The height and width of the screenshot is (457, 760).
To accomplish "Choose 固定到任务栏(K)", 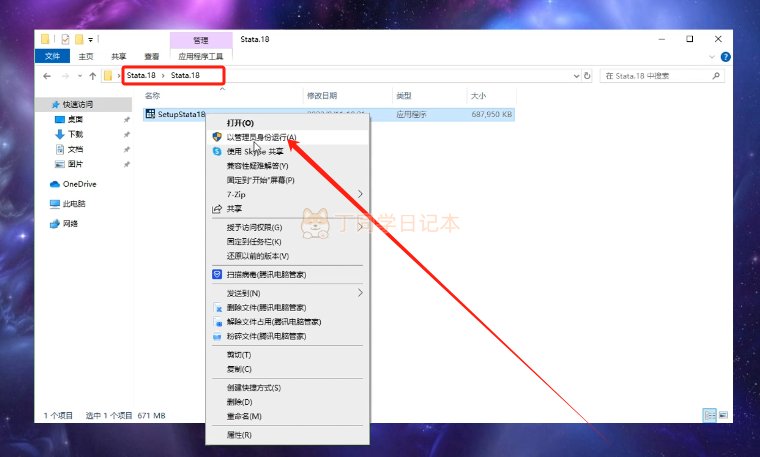I will click(x=287, y=241).
